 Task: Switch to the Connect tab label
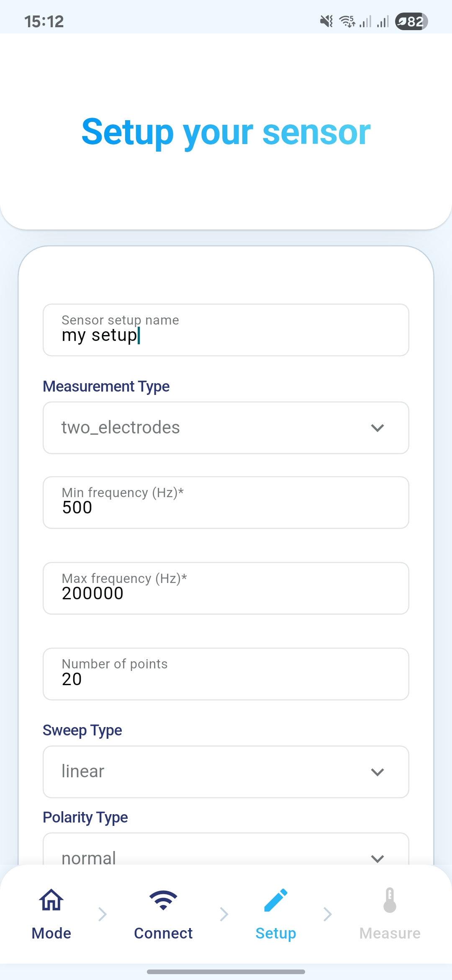click(x=163, y=933)
